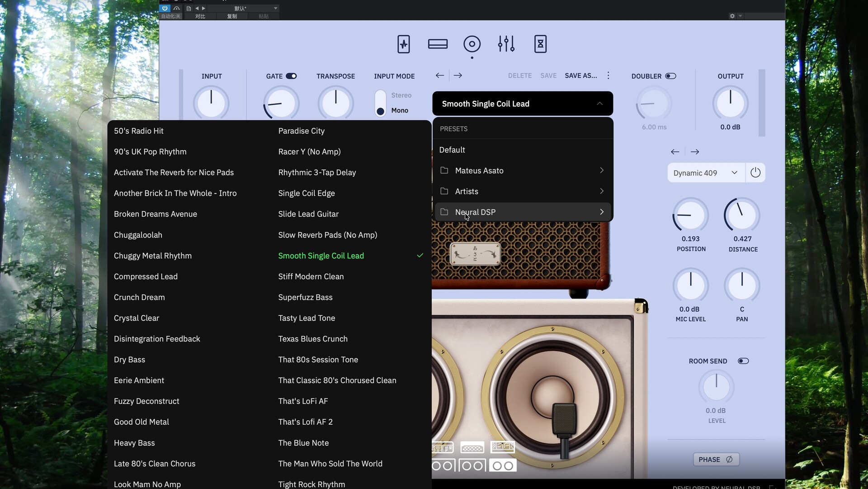Click the MIC LEVEL knob
The image size is (868, 489).
(690, 286)
